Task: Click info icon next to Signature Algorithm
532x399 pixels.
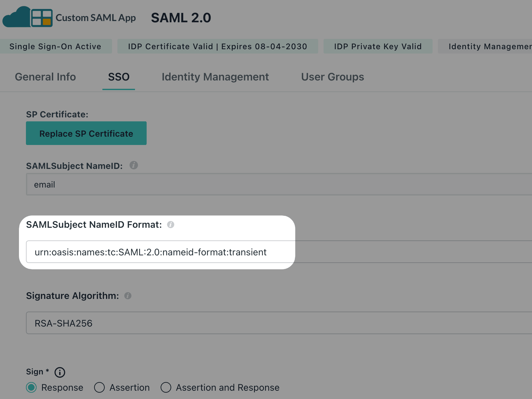Action: 128,296
